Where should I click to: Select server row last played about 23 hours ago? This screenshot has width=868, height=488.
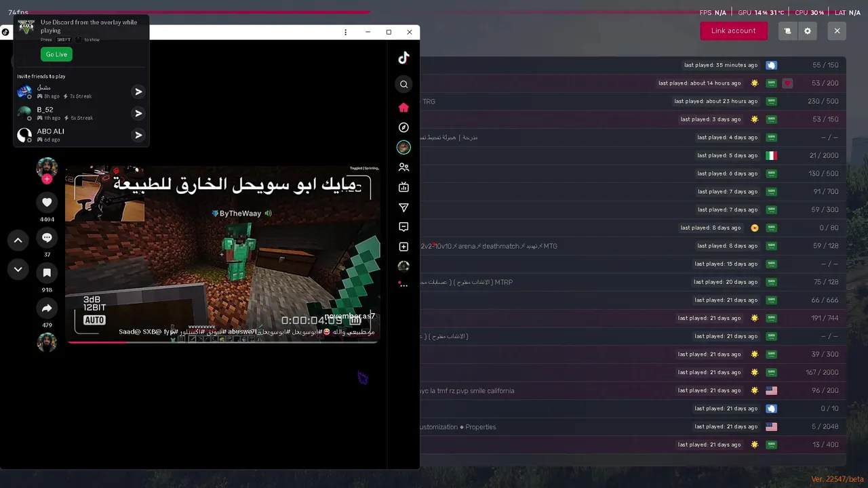pos(632,101)
